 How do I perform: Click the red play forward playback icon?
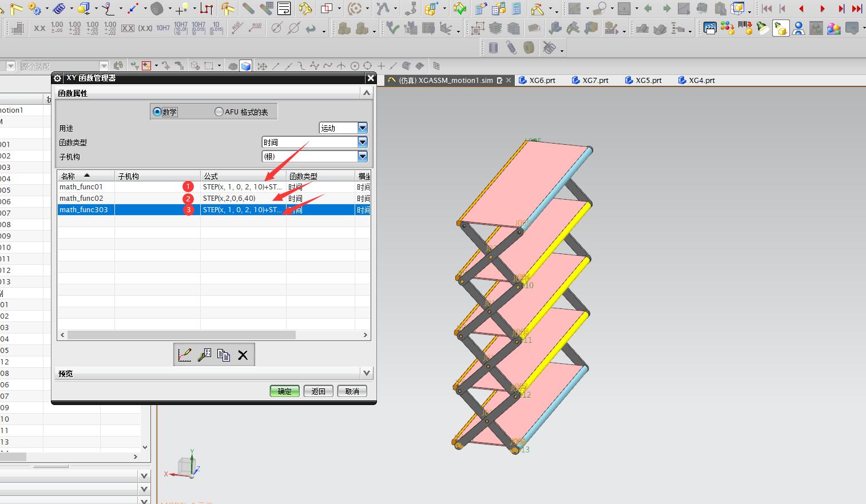point(822,9)
